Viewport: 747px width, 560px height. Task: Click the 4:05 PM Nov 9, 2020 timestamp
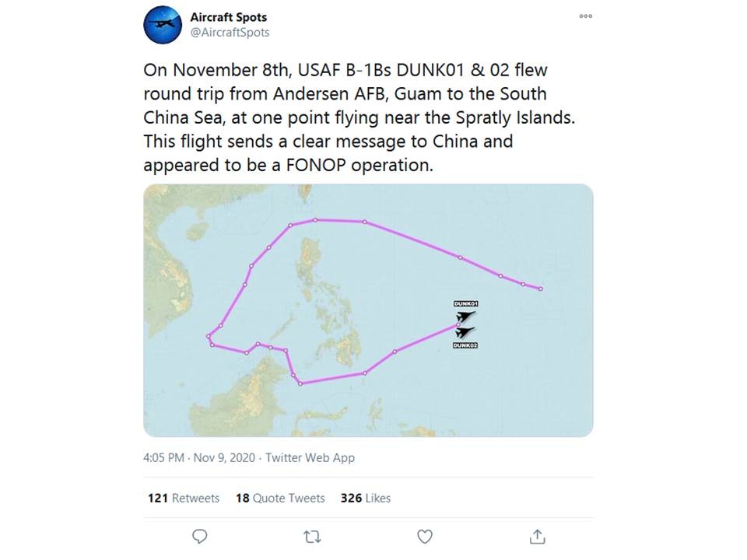click(200, 457)
